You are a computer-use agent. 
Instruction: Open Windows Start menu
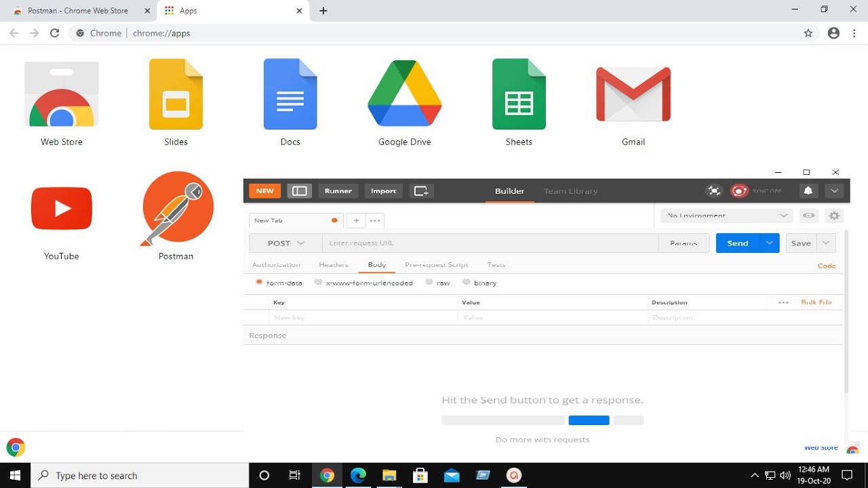click(x=16, y=476)
